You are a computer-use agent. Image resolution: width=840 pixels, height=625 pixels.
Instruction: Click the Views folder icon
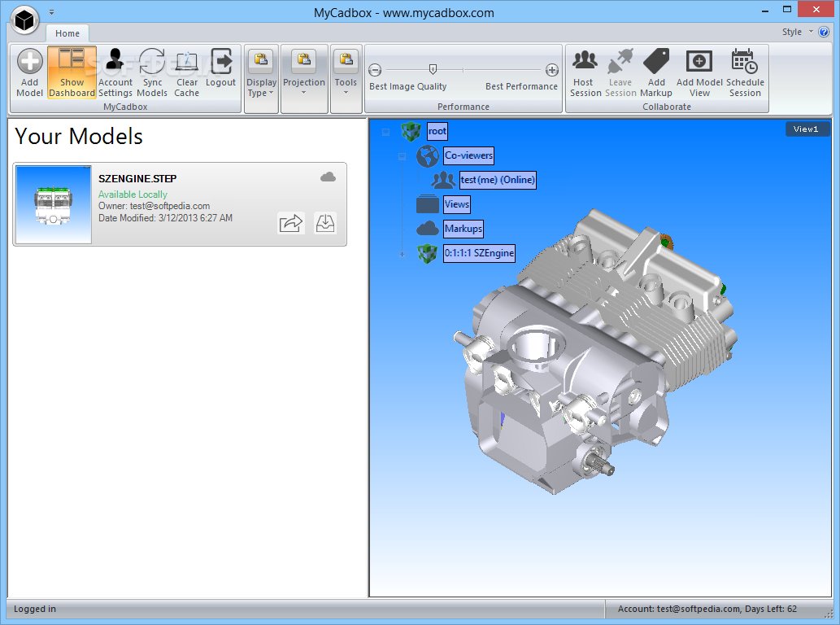tap(428, 204)
